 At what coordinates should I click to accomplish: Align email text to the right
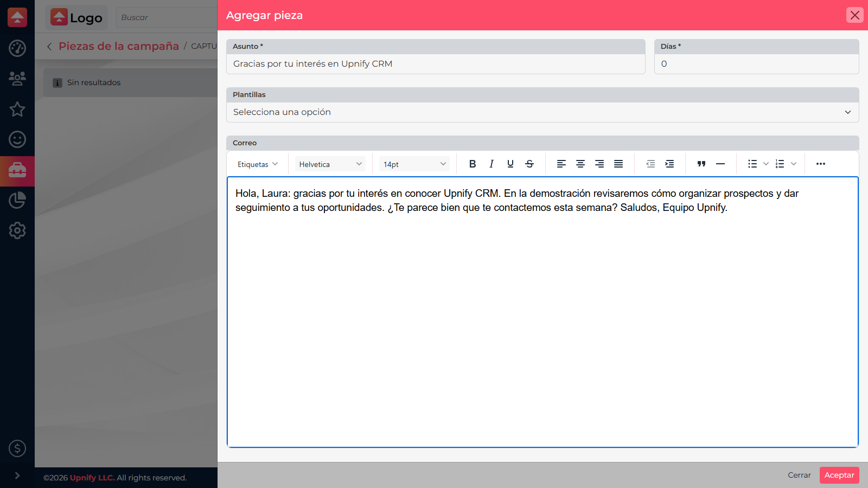599,164
